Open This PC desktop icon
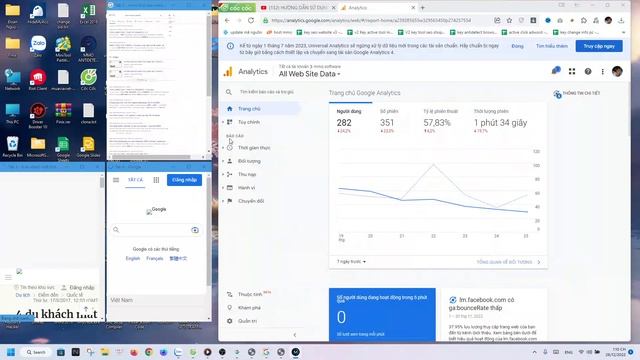 click(x=12, y=114)
